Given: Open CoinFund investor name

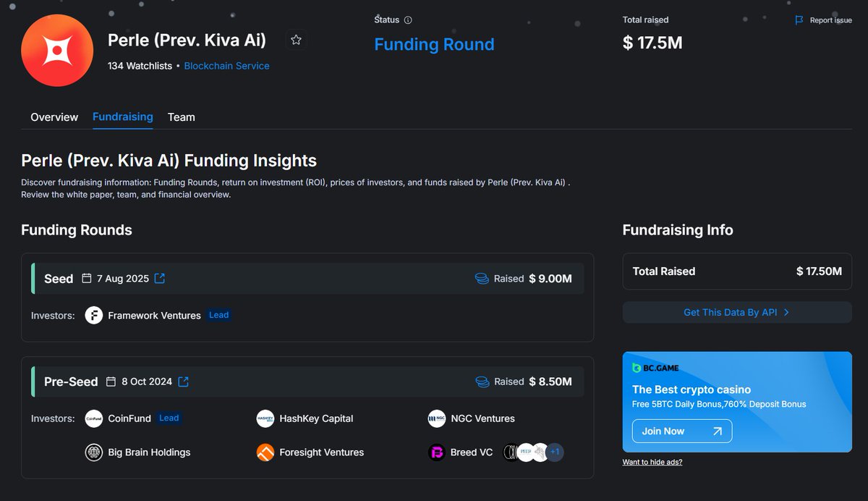Looking at the screenshot, I should [129, 418].
